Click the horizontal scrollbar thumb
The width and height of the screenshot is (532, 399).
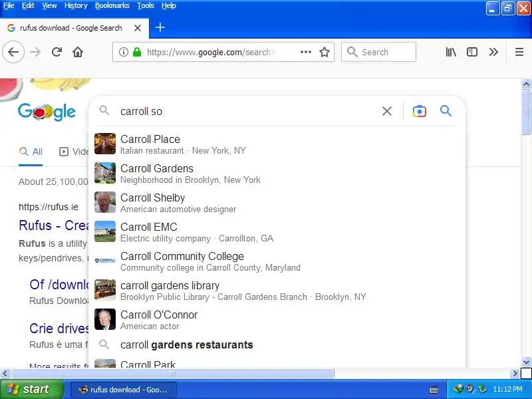pyautogui.click(x=173, y=374)
